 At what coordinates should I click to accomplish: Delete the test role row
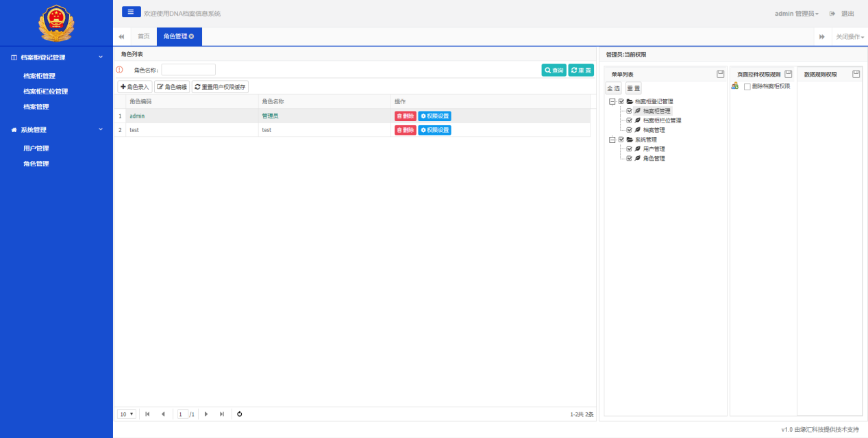click(x=405, y=130)
